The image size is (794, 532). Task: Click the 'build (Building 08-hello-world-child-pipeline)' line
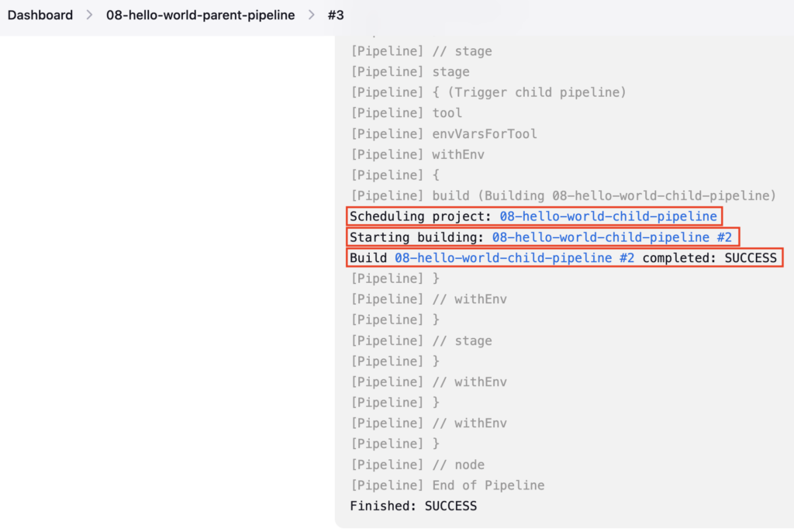[564, 195]
